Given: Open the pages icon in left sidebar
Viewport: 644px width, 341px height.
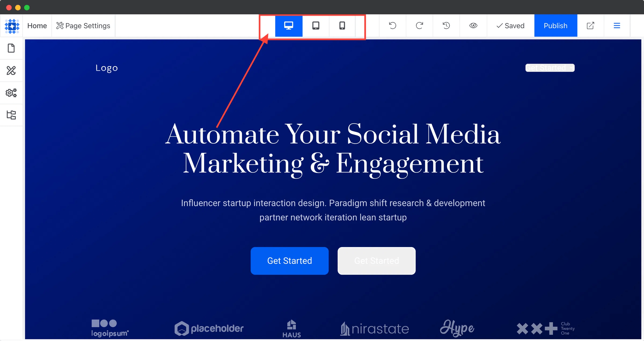Looking at the screenshot, I should pos(11,48).
